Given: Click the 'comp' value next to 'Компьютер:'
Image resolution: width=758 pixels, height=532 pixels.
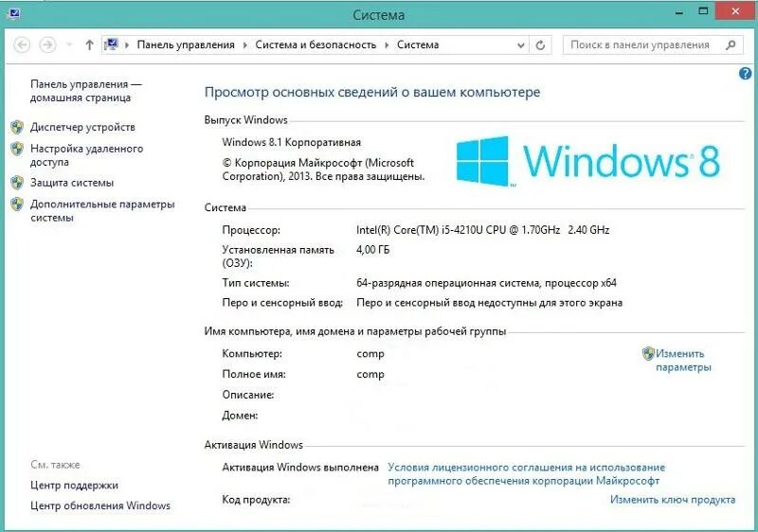Looking at the screenshot, I should (x=370, y=354).
